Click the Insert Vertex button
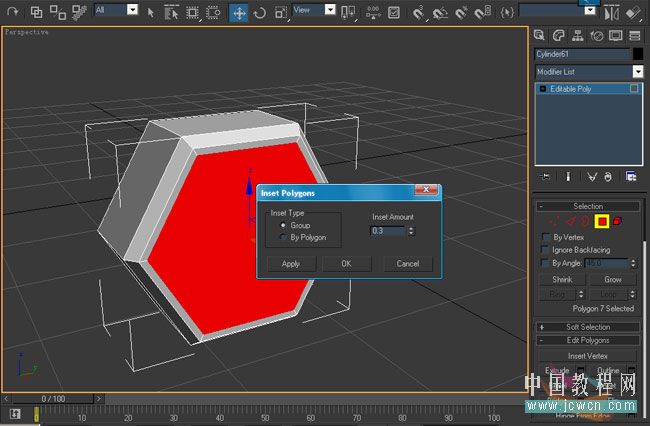650x426 pixels. (x=588, y=356)
